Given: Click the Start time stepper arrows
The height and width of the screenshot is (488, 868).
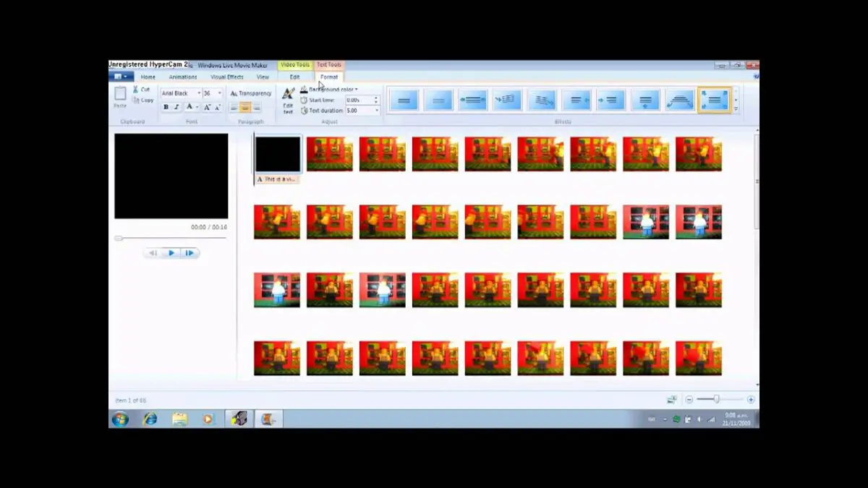Looking at the screenshot, I should coord(376,100).
